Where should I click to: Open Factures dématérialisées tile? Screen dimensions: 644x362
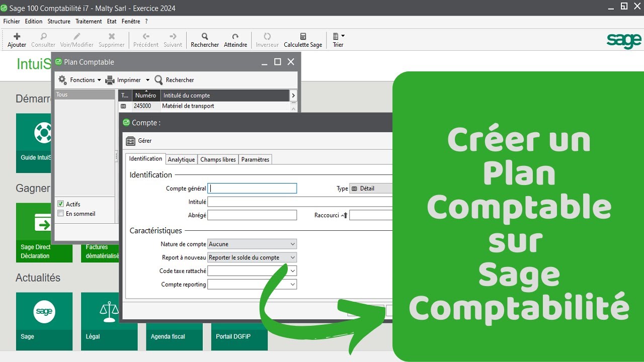pos(100,253)
